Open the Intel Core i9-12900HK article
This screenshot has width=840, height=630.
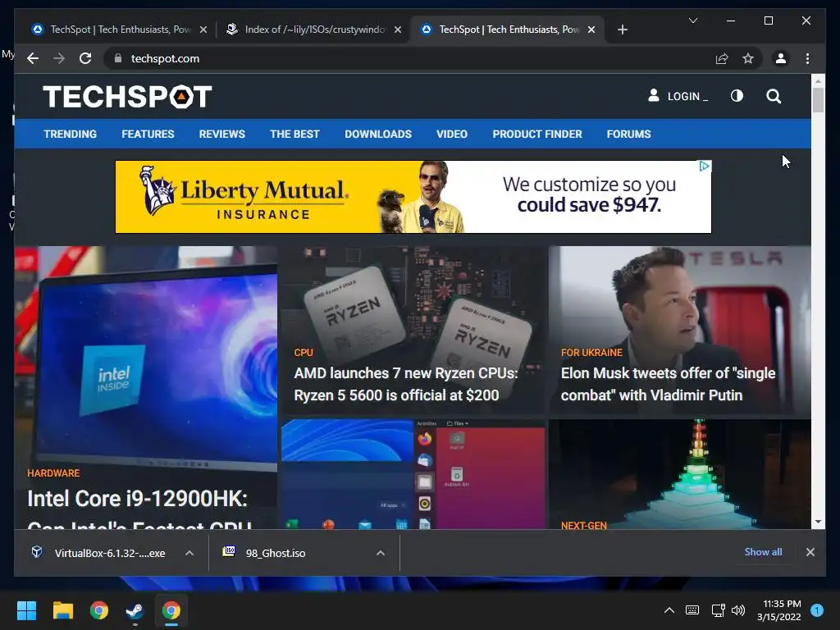(x=138, y=509)
